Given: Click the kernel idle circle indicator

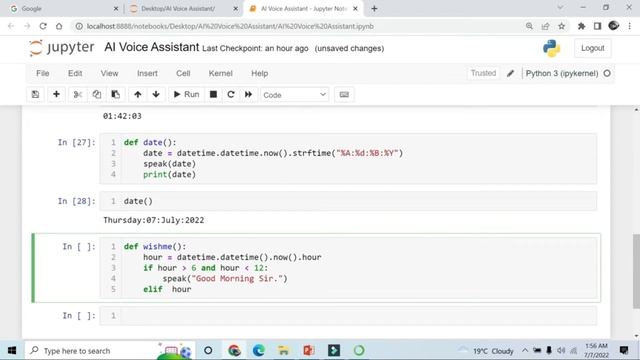Looking at the screenshot, I should (607, 73).
